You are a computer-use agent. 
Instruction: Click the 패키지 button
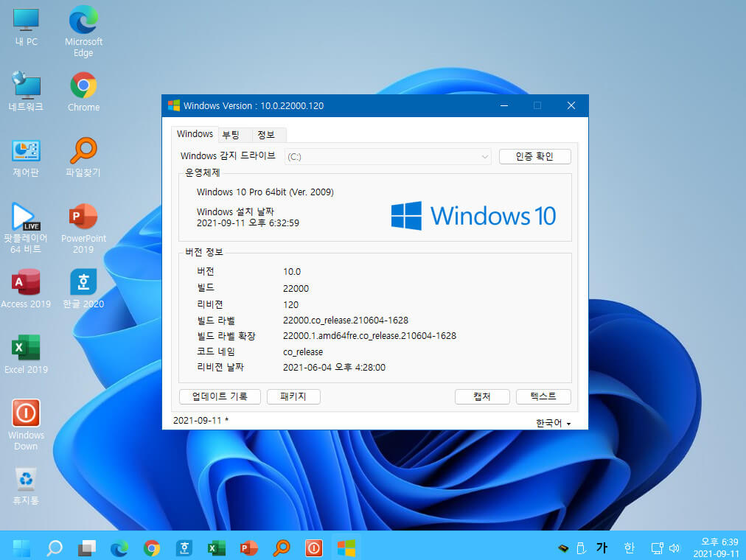pos(293,396)
